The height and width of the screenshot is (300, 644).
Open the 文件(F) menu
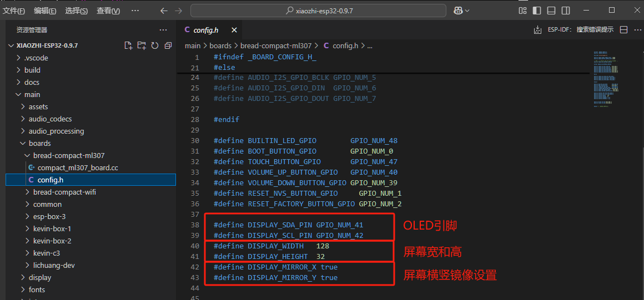(x=14, y=11)
